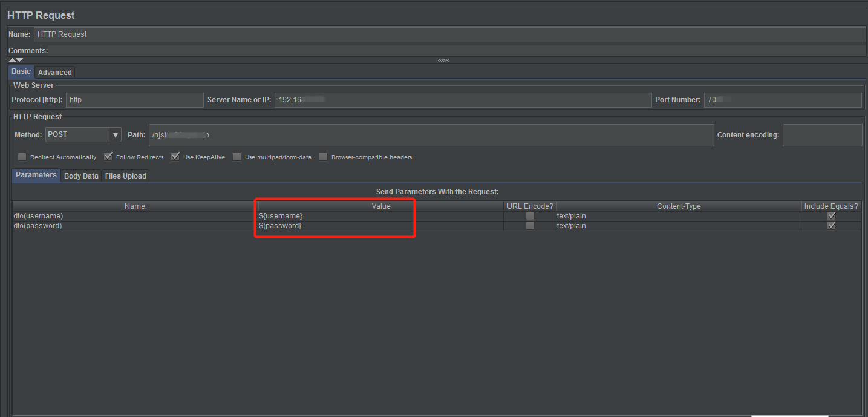Click the Content encoding field
The width and height of the screenshot is (868, 417).
click(x=822, y=135)
